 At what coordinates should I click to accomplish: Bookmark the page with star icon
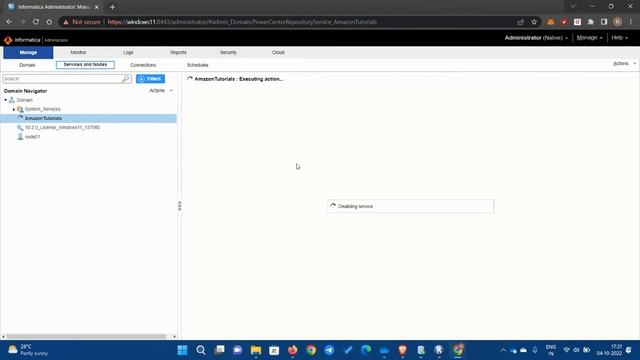pos(534,22)
